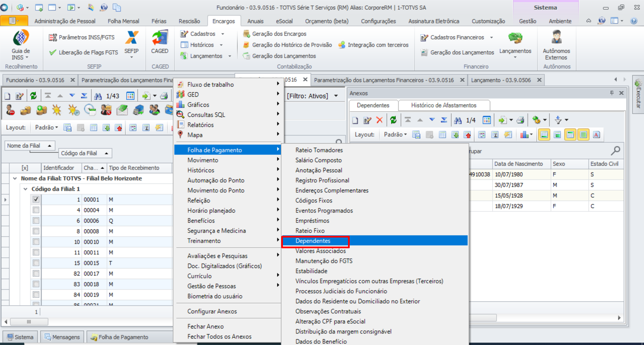
Task: Check the checkbox for row 00015
Action: pyautogui.click(x=36, y=263)
